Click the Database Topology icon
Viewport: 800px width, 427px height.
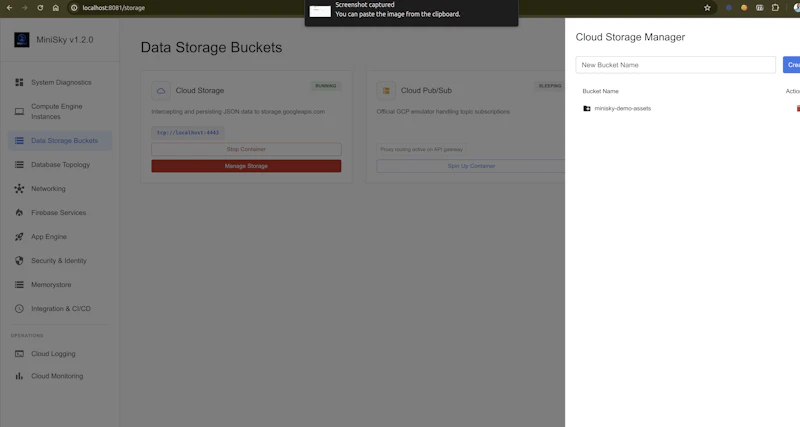coord(19,164)
